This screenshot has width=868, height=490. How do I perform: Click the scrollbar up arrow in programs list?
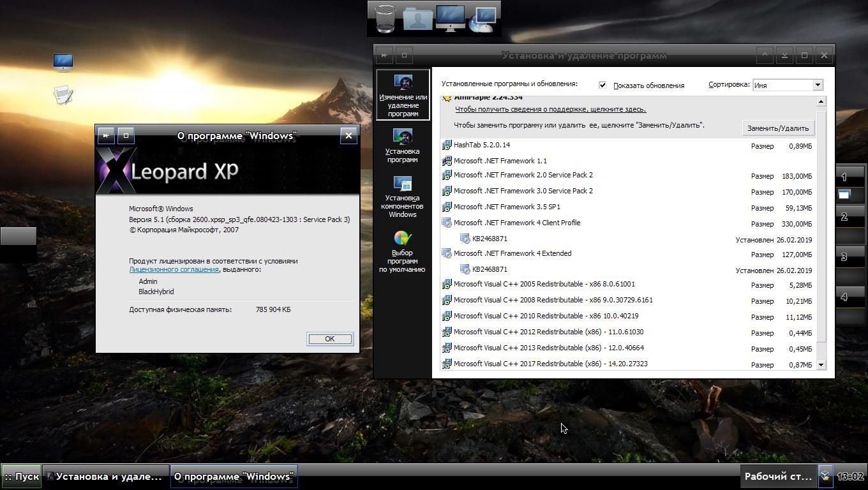click(821, 101)
